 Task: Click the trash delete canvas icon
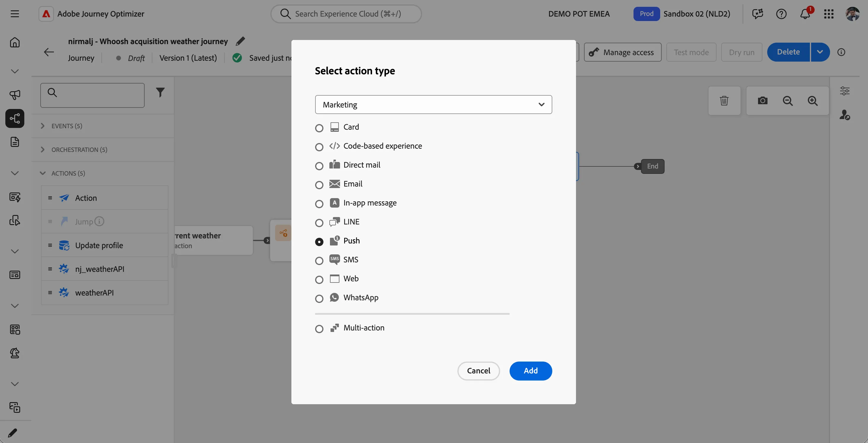(x=724, y=101)
